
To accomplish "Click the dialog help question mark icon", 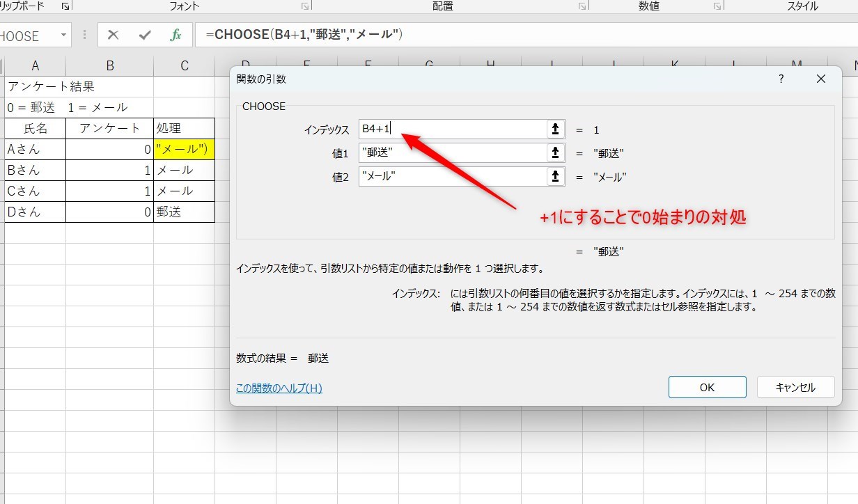I will tap(781, 79).
